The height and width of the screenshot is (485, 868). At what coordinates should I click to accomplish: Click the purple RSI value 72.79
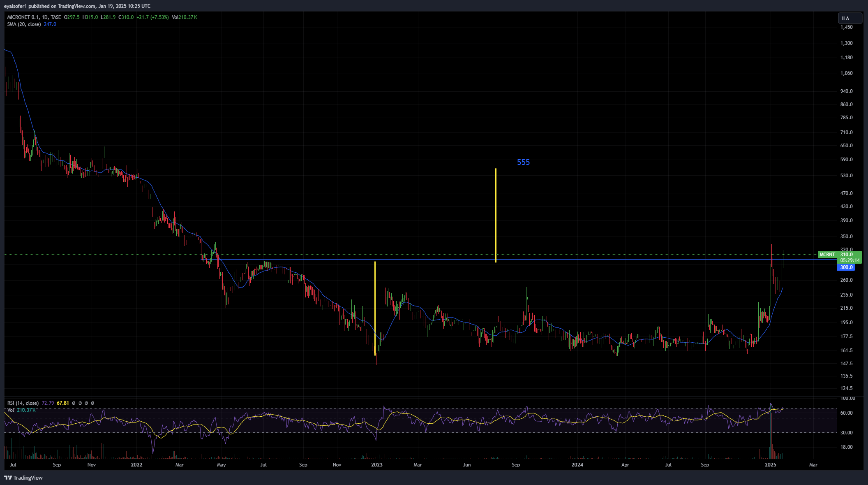tap(48, 403)
